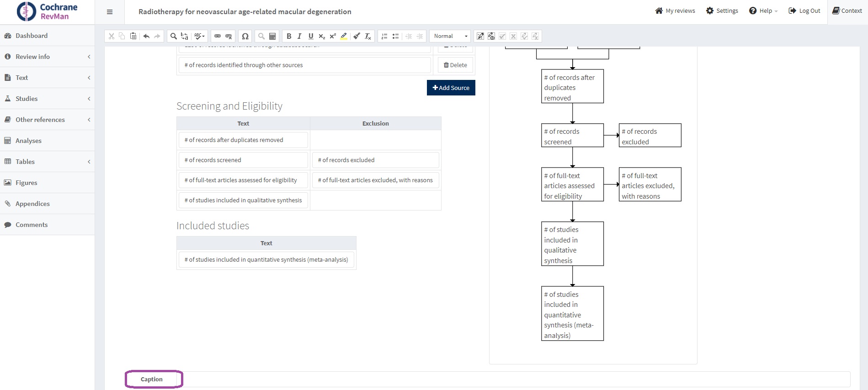Insert a table with the table icon

272,36
